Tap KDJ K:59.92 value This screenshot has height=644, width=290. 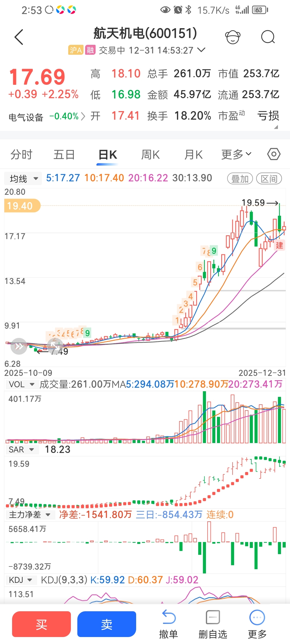(x=107, y=580)
